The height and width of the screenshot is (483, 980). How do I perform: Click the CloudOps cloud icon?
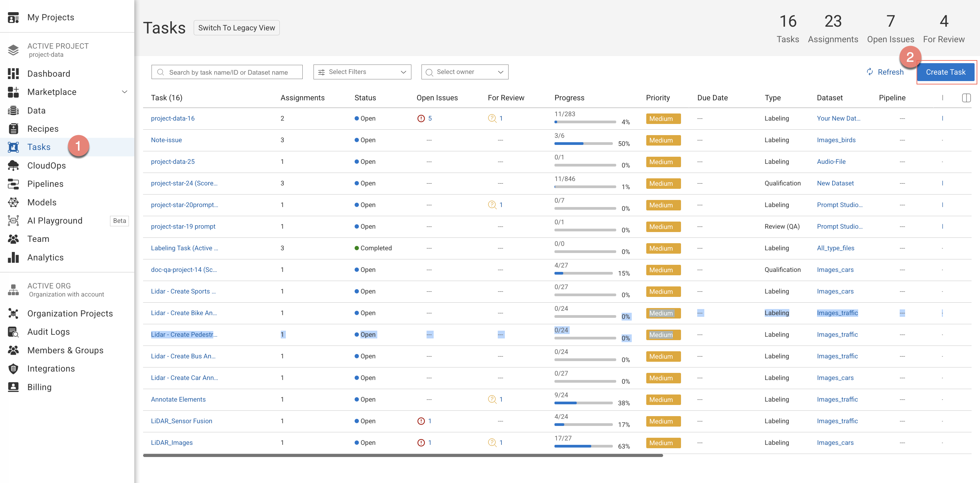(13, 165)
